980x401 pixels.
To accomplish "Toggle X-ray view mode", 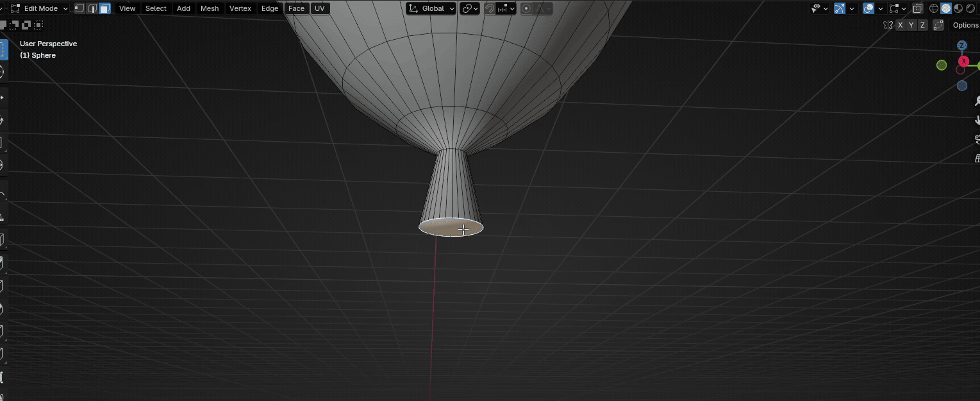I will coord(917,8).
